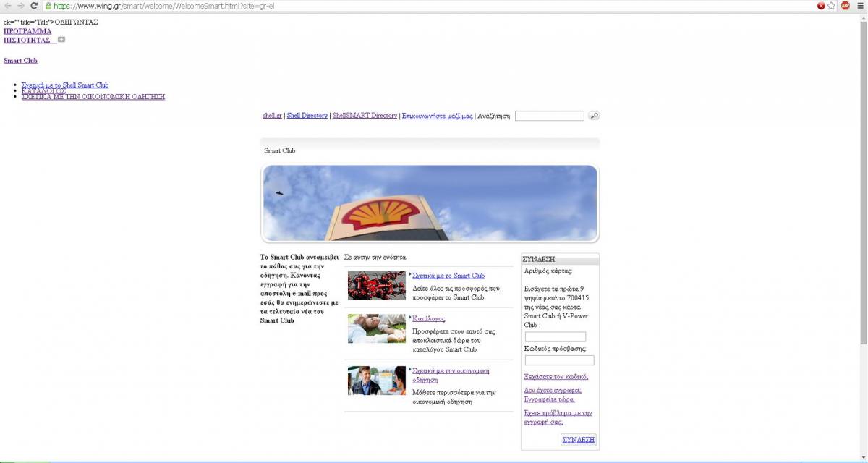Open the Smart Club link at top left

[20, 61]
